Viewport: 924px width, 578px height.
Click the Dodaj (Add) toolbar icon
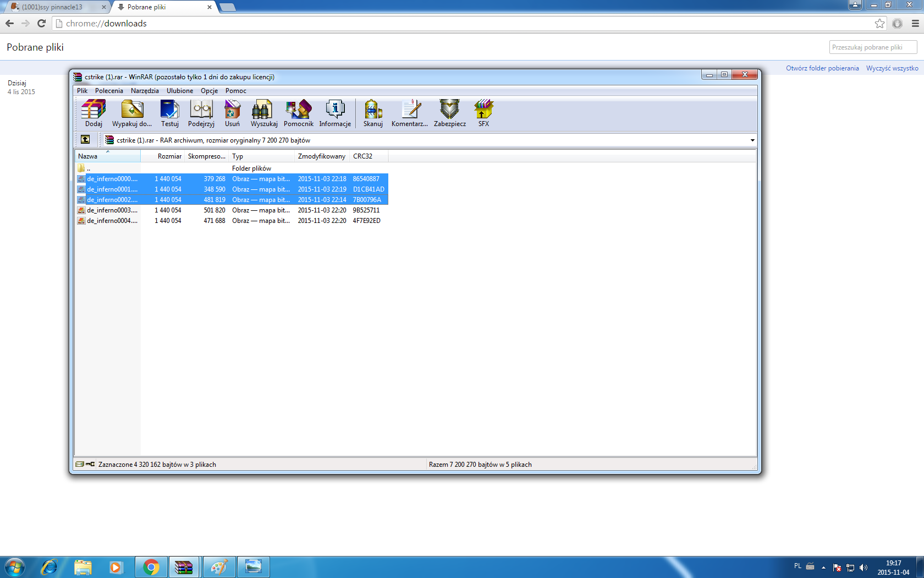(94, 113)
